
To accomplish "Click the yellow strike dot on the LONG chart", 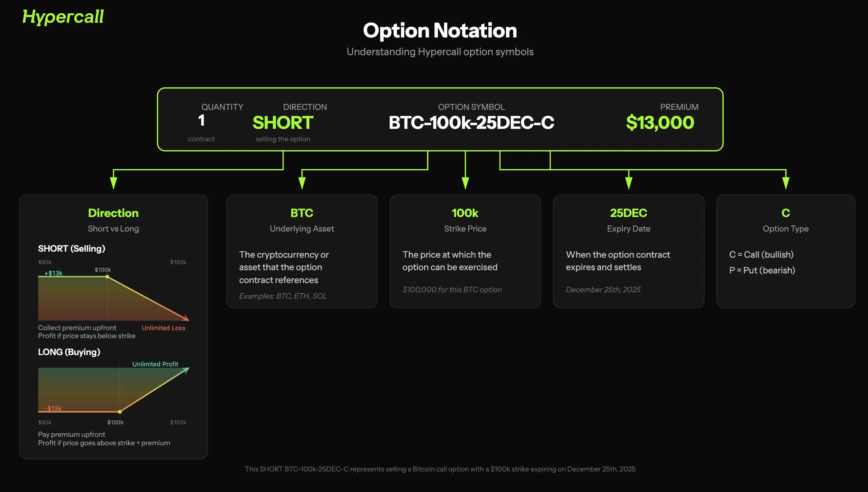I will pyautogui.click(x=120, y=411).
